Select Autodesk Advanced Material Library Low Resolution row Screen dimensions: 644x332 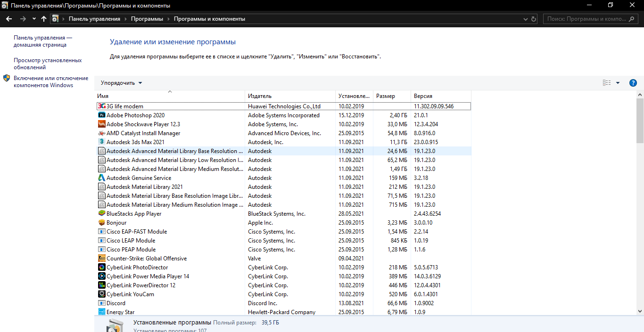click(284, 160)
